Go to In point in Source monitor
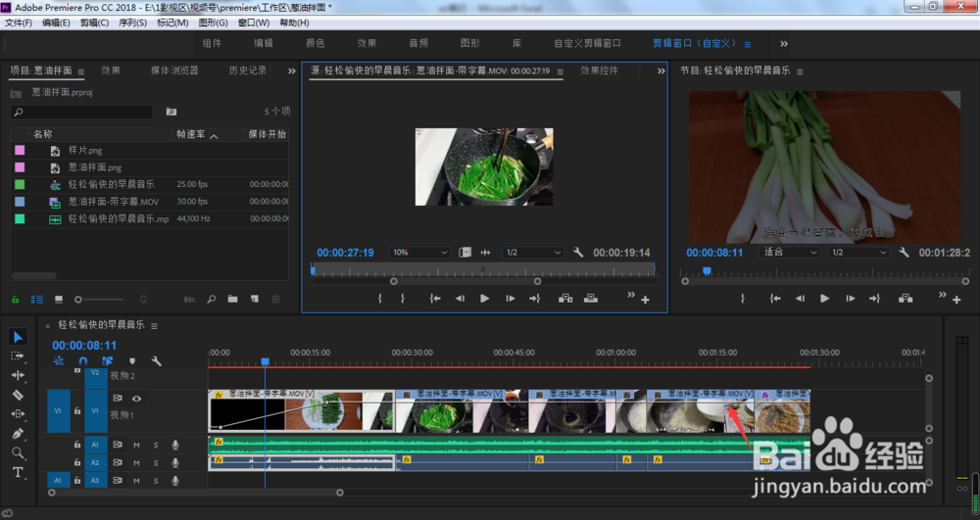The width and height of the screenshot is (980, 520). (x=435, y=299)
